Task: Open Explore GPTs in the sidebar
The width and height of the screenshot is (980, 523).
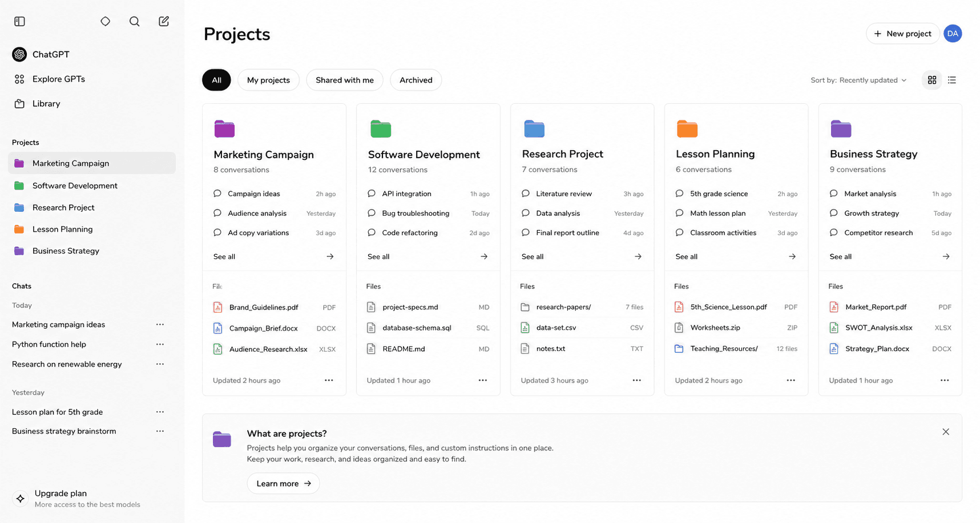Action: (49, 79)
